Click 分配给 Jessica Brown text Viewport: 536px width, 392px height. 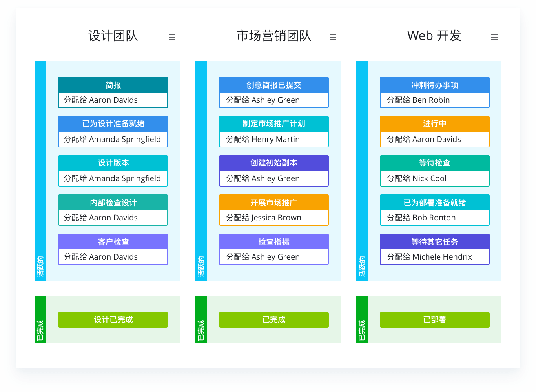(264, 218)
